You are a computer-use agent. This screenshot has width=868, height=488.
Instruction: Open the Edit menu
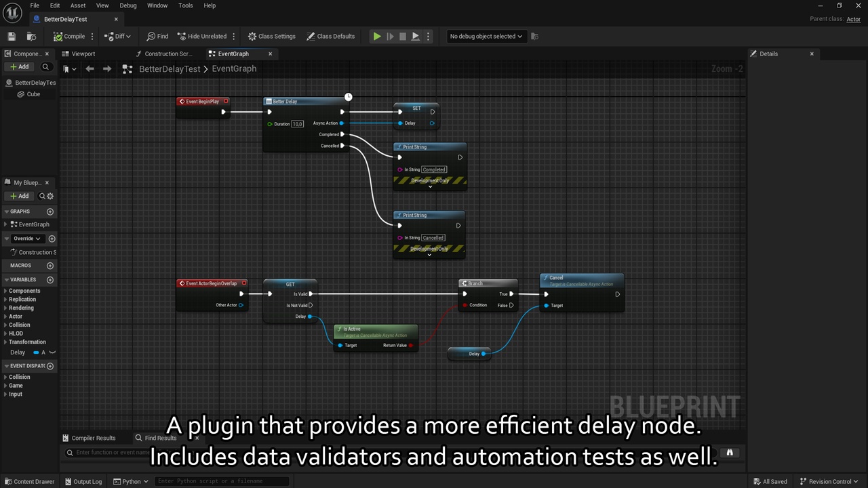coord(55,5)
